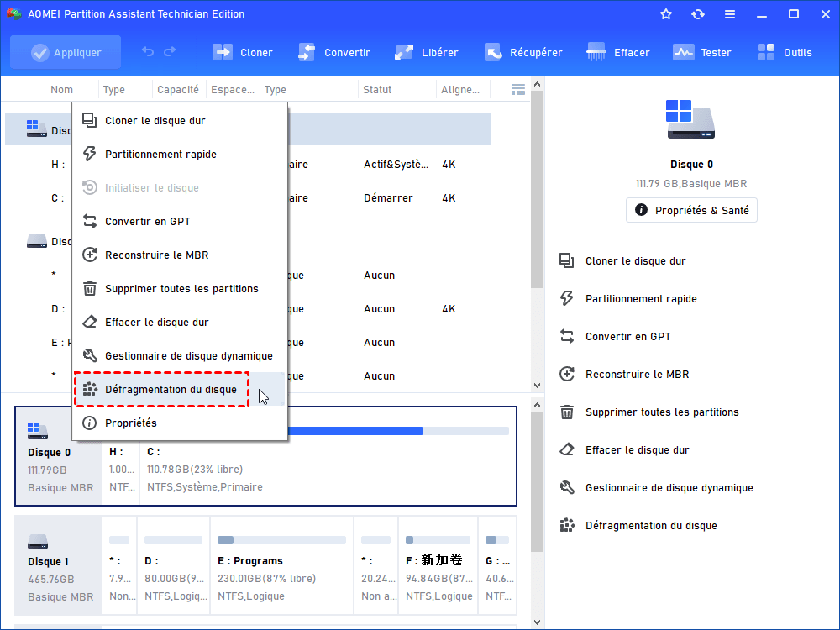Undo the last pending operation
Image resolution: width=840 pixels, height=630 pixels.
coord(148,52)
